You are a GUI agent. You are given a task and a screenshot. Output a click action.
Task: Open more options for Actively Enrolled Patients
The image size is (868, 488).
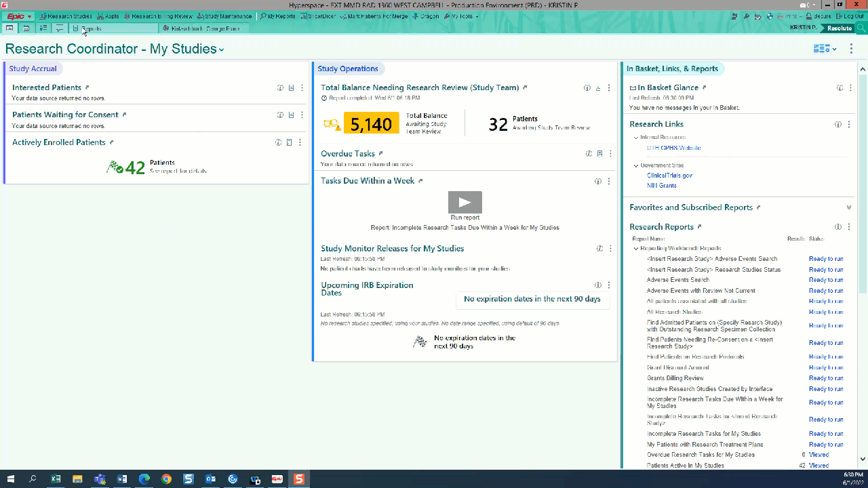tap(300, 142)
